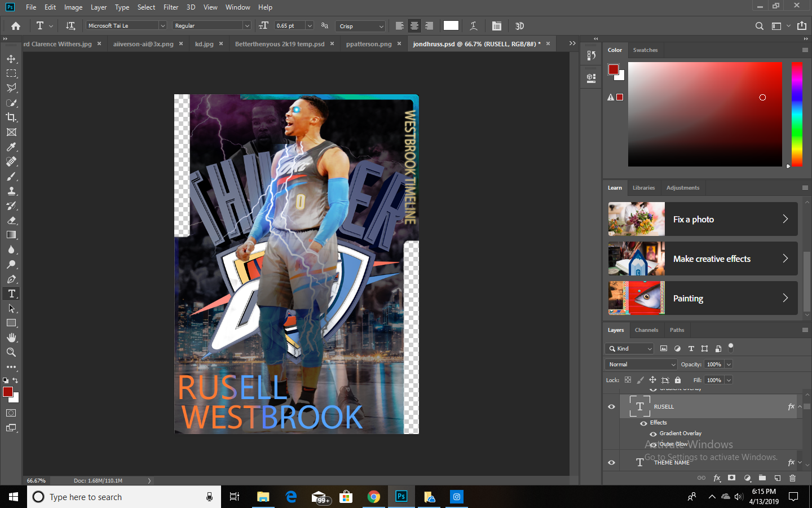Select the Blur tool
Image resolution: width=812 pixels, height=508 pixels.
(11, 249)
